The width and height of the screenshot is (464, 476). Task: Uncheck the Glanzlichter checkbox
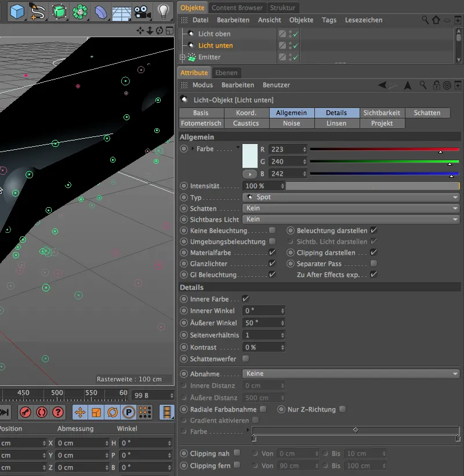pyautogui.click(x=272, y=264)
